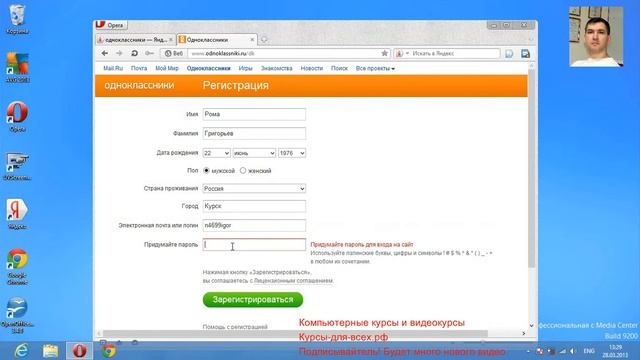This screenshot has width=640, height=360.
Task: Click the vertical page scrollbar
Action: tap(531, 169)
